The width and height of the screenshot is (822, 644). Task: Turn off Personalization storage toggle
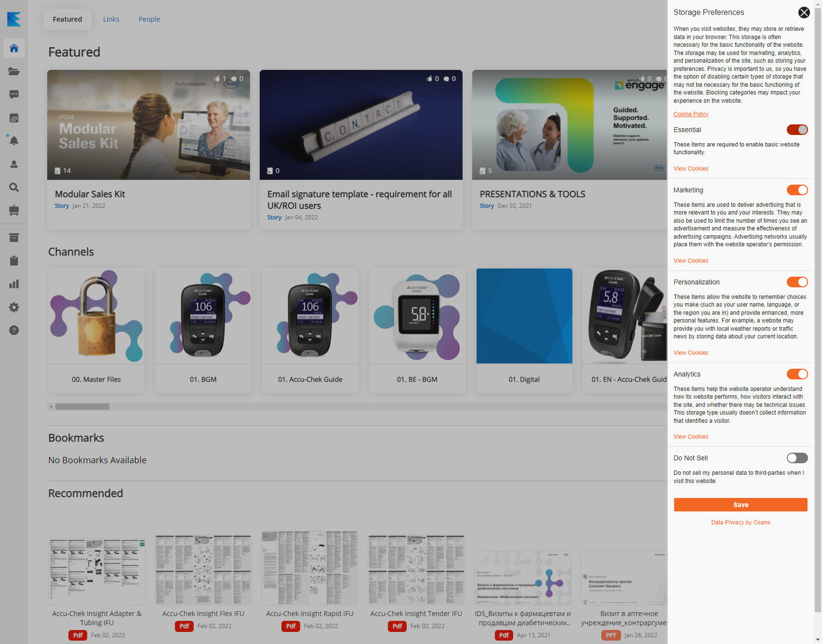[797, 282]
